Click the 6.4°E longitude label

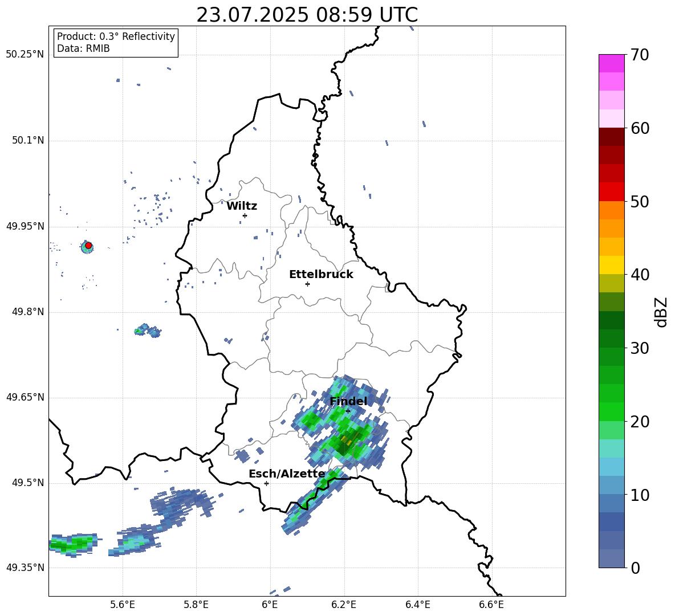[417, 605]
